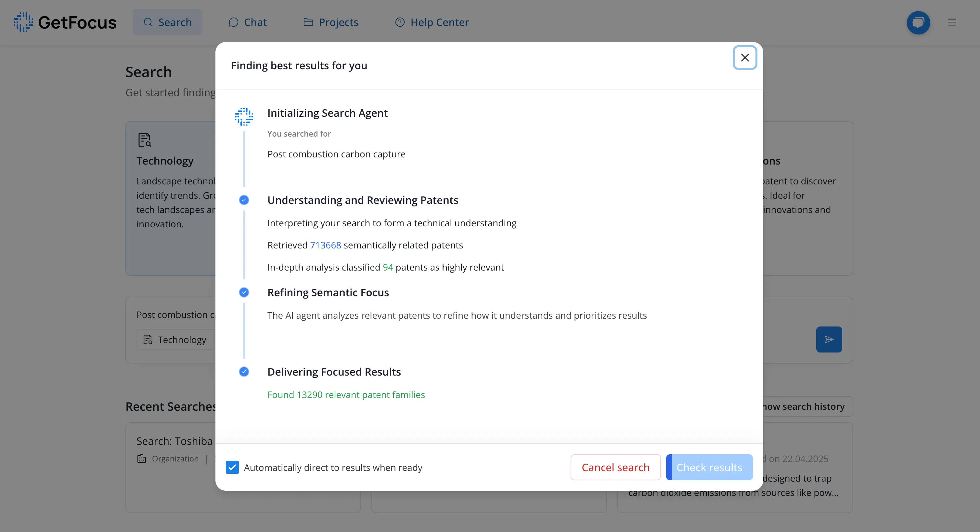Go to the Projects tab
Viewport: 980px width, 532px height.
(x=330, y=22)
